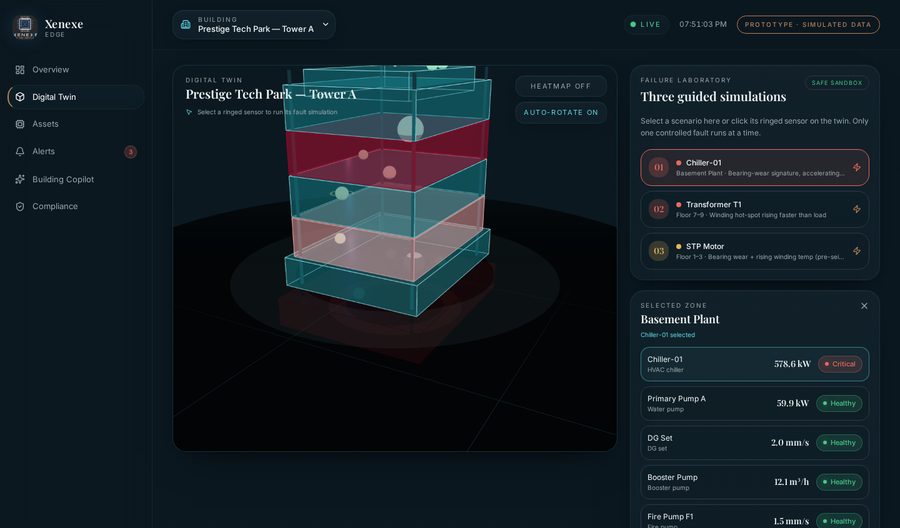Screen dimensions: 900x528
Task: Close the Selected Zone panel
Action: 864,306
